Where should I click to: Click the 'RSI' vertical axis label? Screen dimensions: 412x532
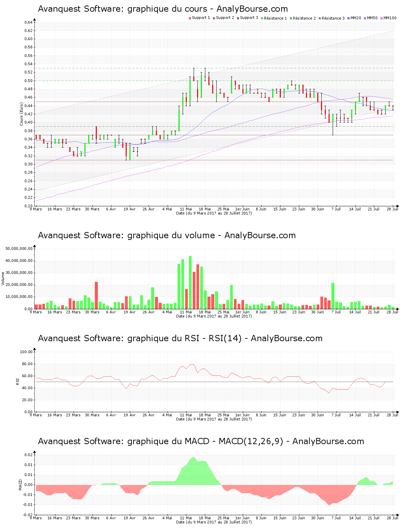[18, 381]
